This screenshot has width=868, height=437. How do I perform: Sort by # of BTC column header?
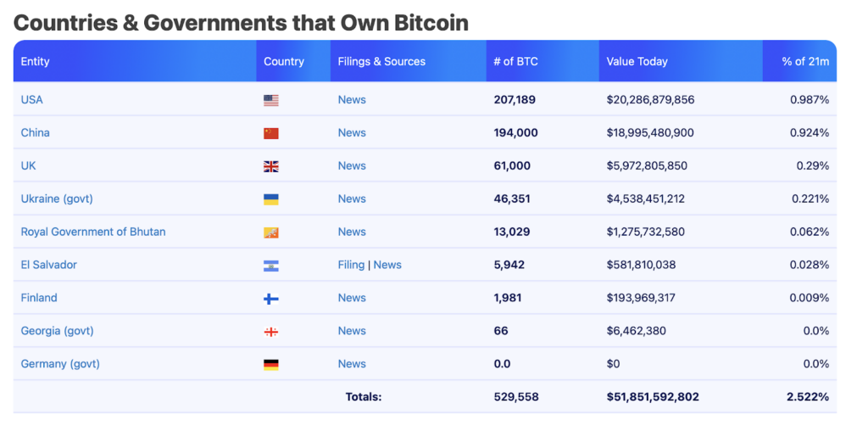tap(515, 61)
